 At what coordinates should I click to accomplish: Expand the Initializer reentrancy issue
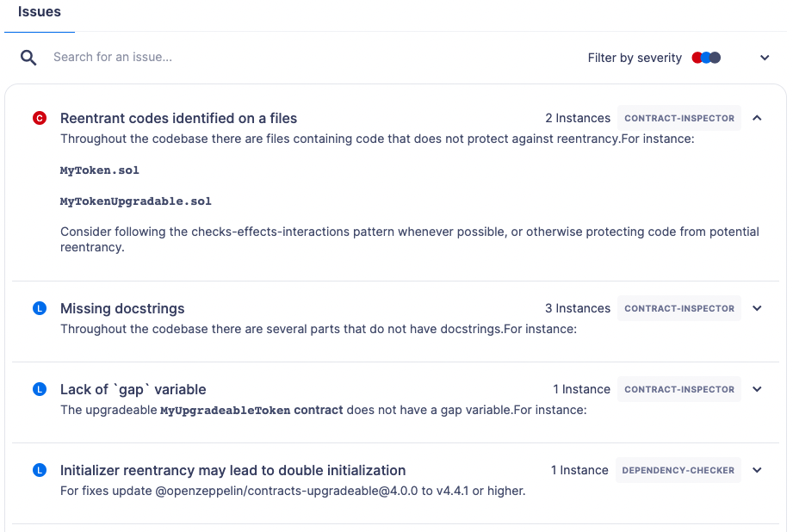(757, 470)
